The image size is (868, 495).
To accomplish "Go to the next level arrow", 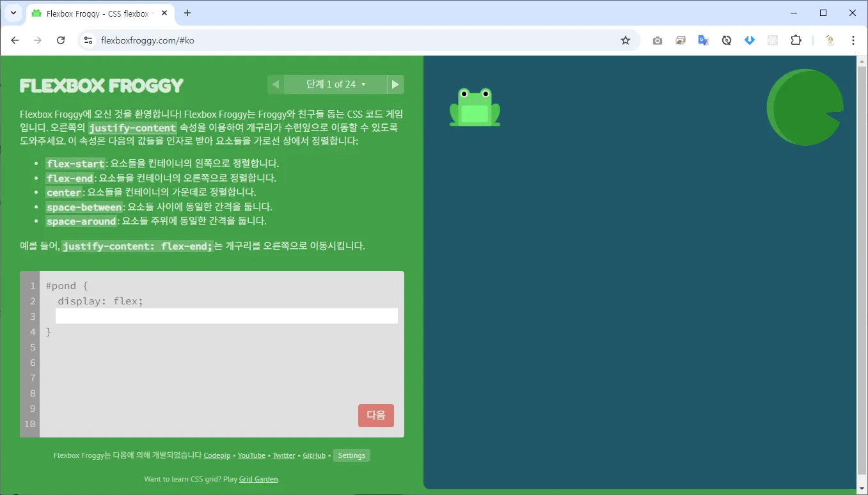I will tap(395, 84).
